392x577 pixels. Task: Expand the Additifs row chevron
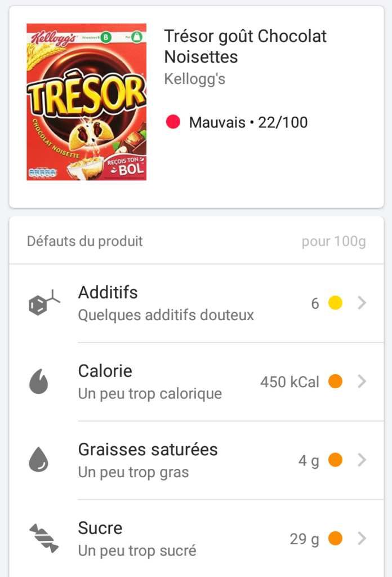click(362, 303)
